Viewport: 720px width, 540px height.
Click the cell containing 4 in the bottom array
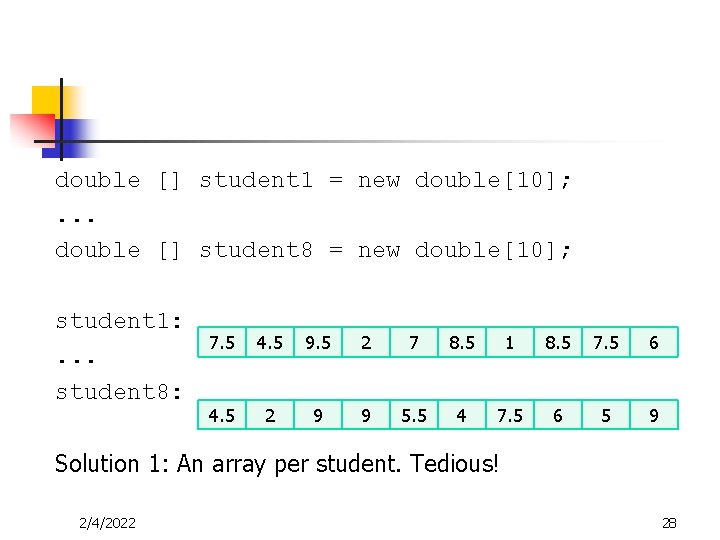click(x=461, y=415)
